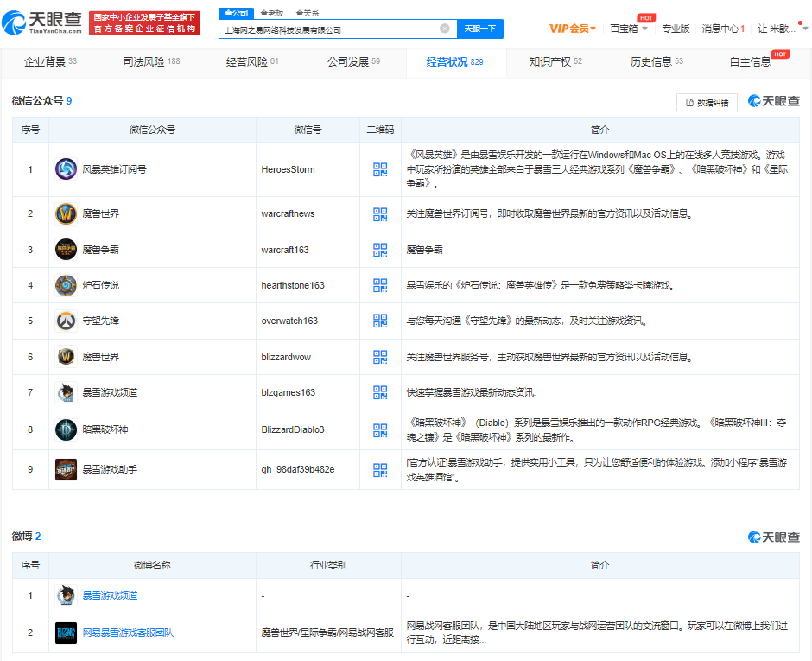Open the 暴雪游戏频道 weibo link
Viewport: 812px width, 661px height.
(x=110, y=595)
